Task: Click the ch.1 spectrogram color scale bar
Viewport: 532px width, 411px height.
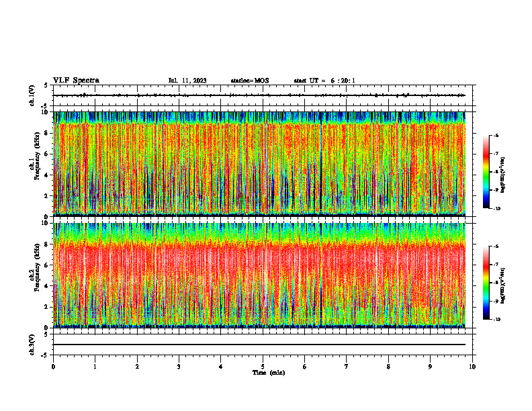Action: coord(486,172)
